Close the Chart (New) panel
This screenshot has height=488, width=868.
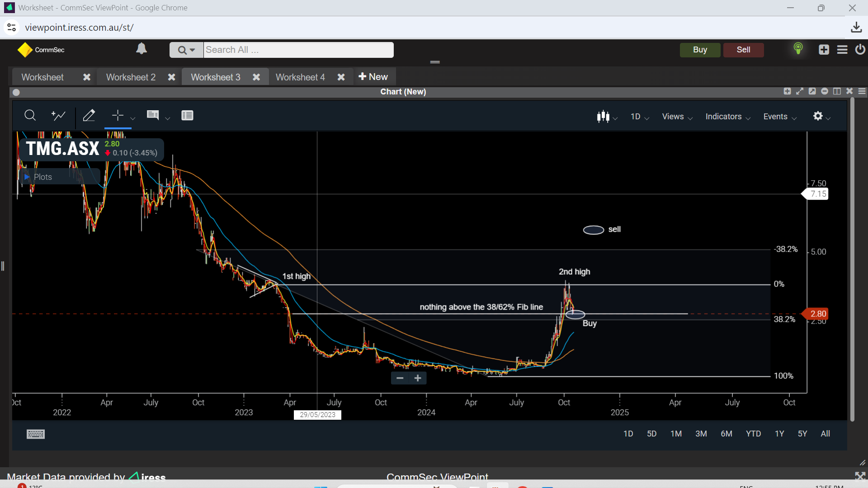[849, 91]
